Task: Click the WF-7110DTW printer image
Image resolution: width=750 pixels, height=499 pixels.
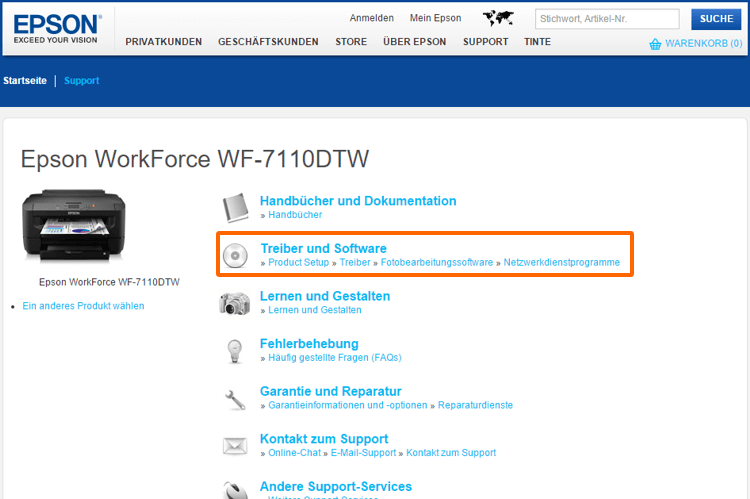Action: [x=74, y=225]
